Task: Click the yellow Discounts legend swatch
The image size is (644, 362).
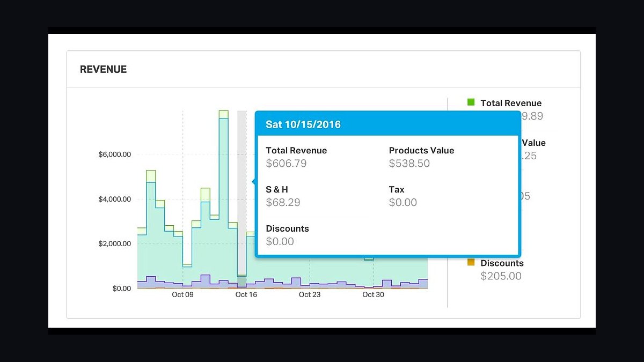Action: 471,262
